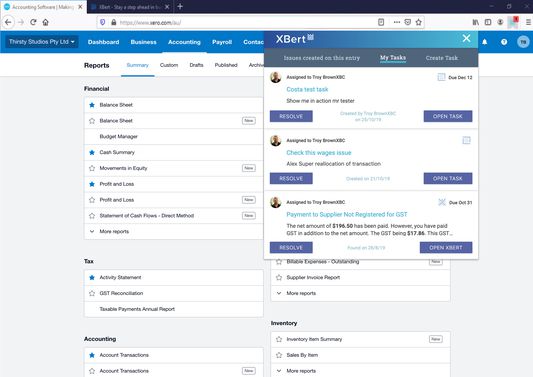Open the Xero help question mark
Image resolution: width=533 pixels, height=377 pixels.
pyautogui.click(x=504, y=42)
